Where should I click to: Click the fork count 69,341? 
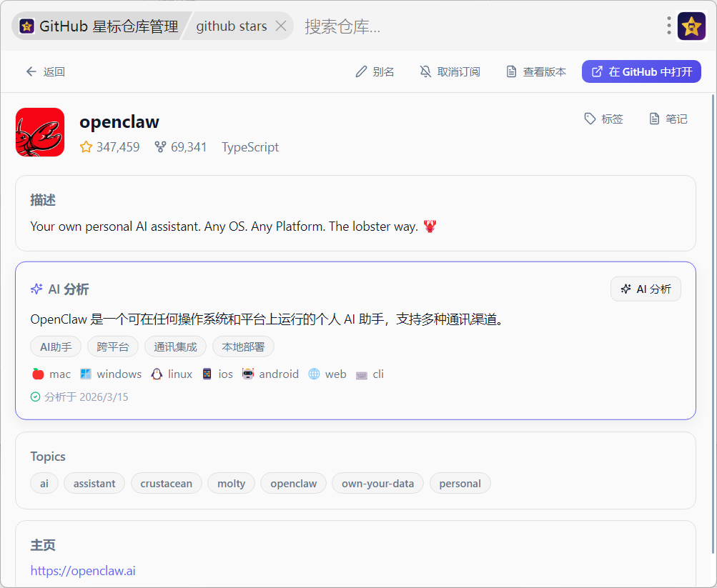[189, 147]
